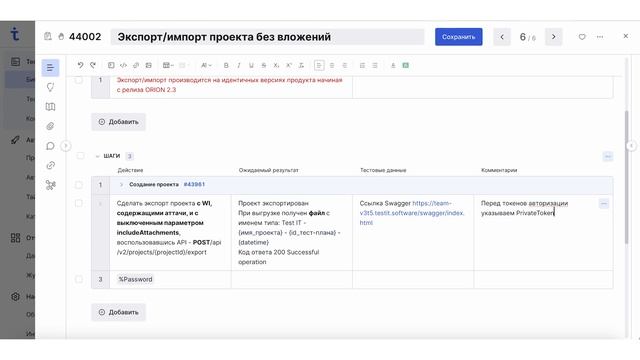This screenshot has width=640, height=360.
Task: Tick the ШАГИ section checkbox
Action: click(80, 156)
